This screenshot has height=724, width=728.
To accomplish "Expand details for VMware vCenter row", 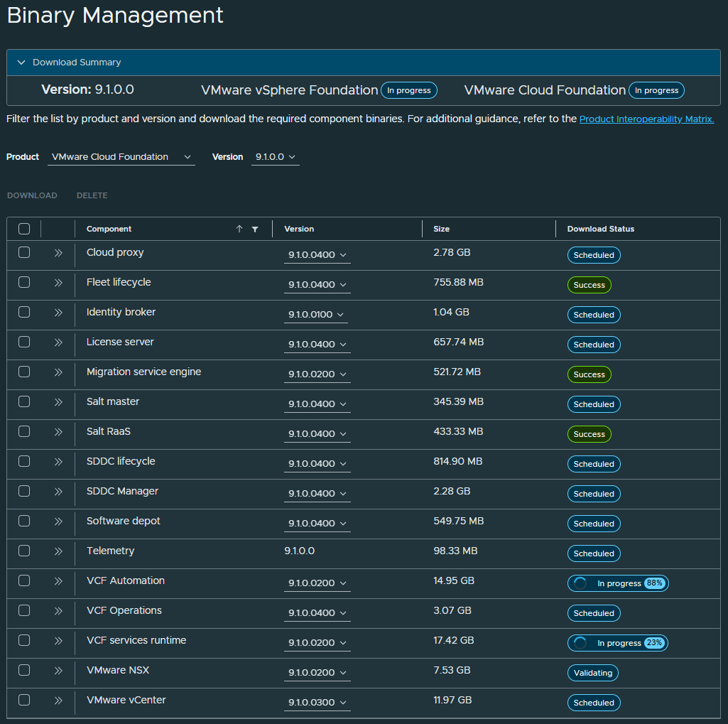I will (x=58, y=701).
